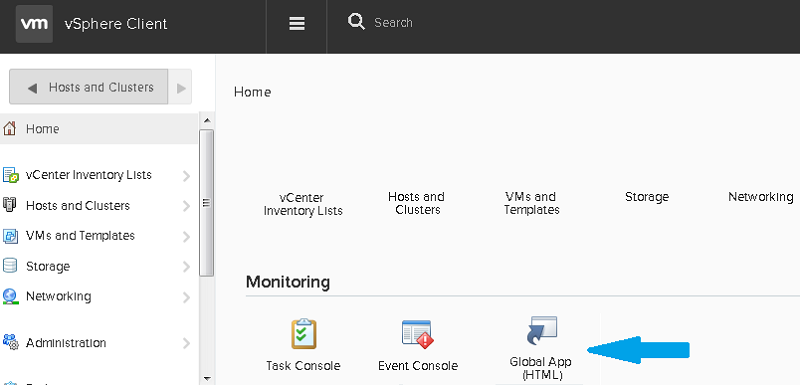This screenshot has width=800, height=385.
Task: Click the vSphere Client title
Action: (x=116, y=24)
